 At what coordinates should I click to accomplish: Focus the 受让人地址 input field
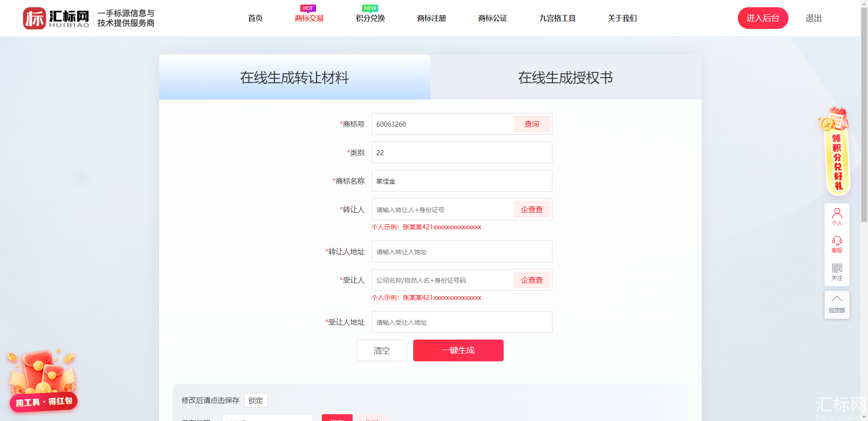(462, 322)
